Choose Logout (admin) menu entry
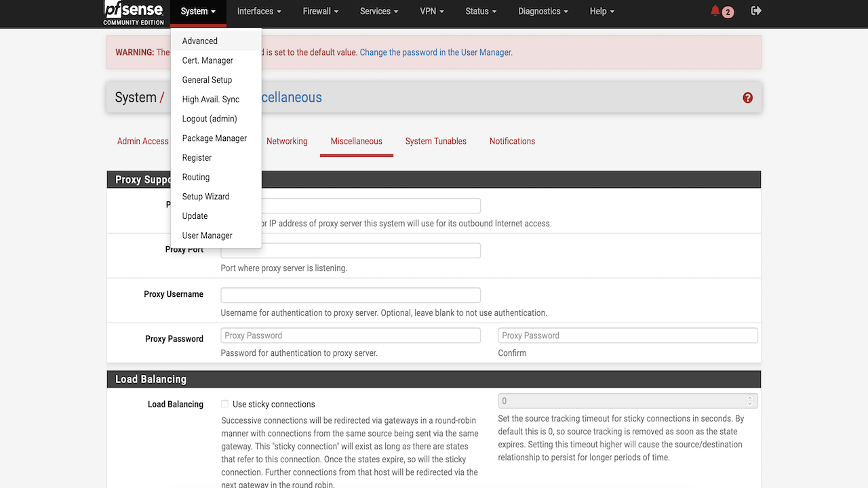868x488 pixels. [x=216, y=119]
